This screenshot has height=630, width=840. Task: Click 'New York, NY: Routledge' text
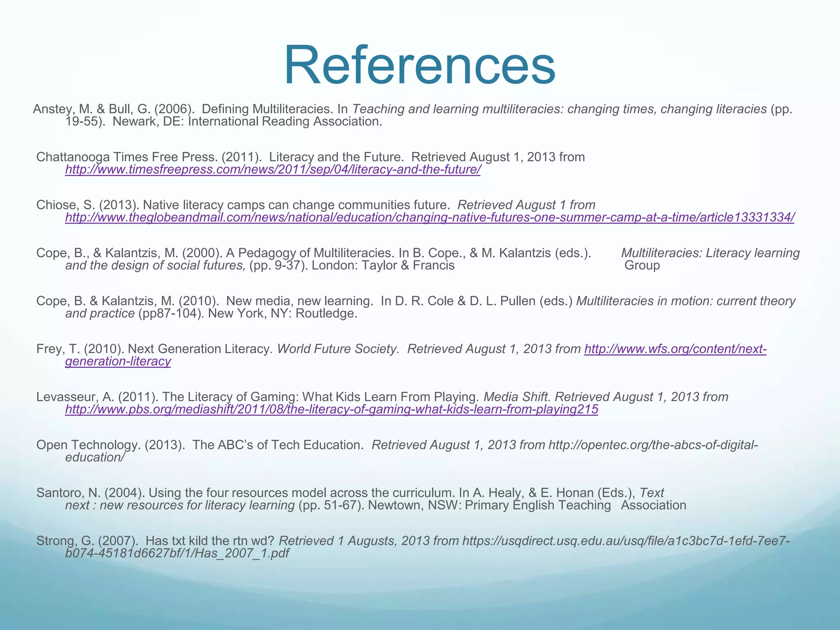(283, 314)
